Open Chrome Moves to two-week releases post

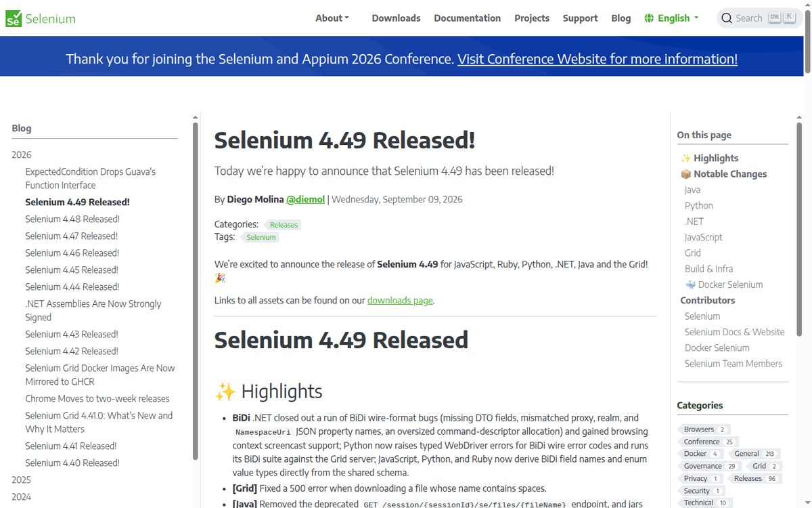pos(97,398)
